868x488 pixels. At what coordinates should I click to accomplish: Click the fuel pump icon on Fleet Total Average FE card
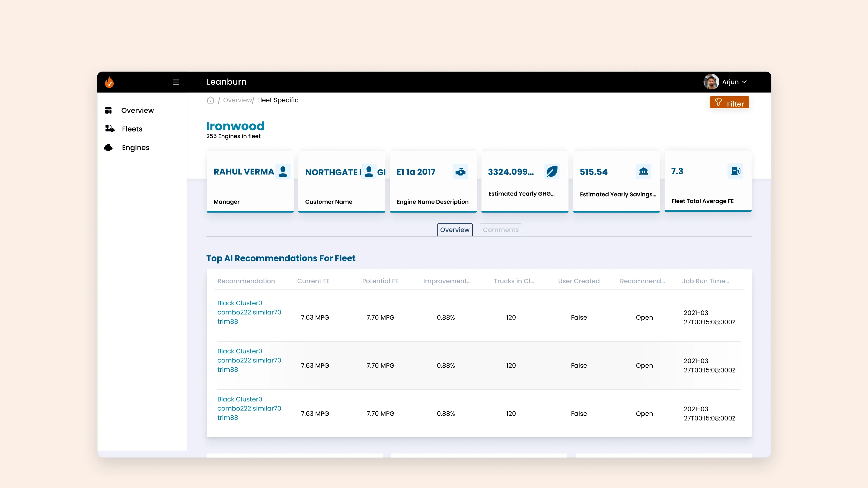(x=735, y=171)
